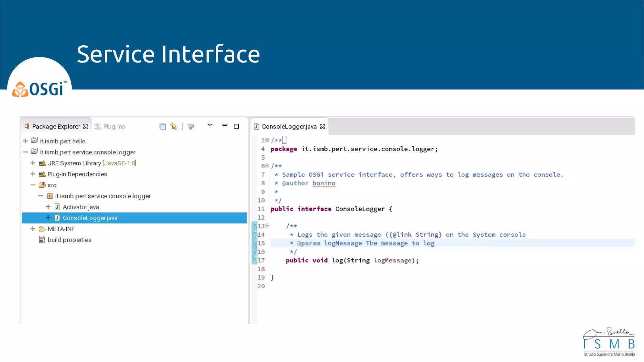This screenshot has width=644, height=362.
Task: Click the focus on active task icon
Action: click(191, 126)
